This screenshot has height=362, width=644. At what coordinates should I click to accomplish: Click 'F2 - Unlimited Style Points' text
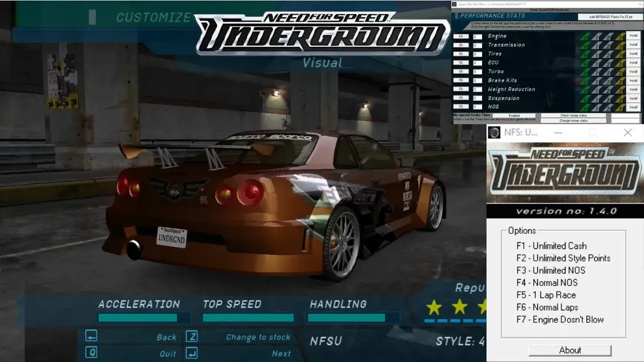[563, 258]
